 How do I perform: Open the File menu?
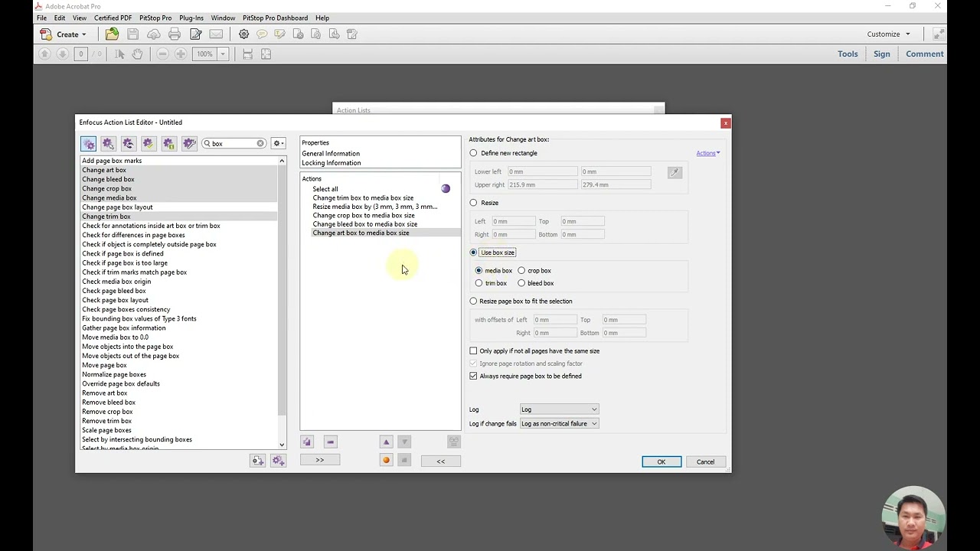[x=42, y=18]
